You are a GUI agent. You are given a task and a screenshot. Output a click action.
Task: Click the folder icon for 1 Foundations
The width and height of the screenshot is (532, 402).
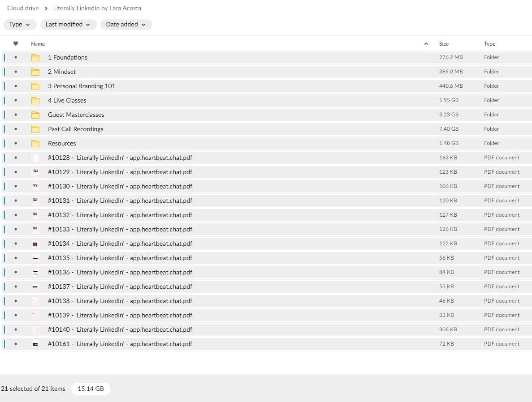pos(35,58)
